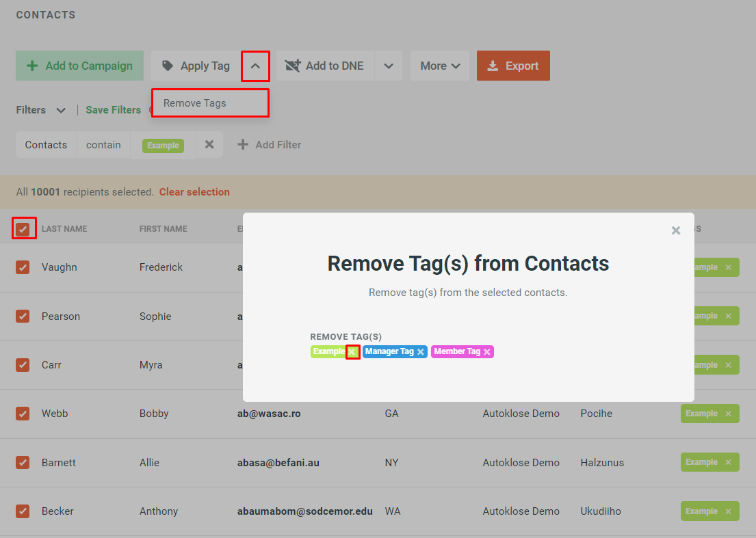Uncheck the select-all checkbox in table header

click(x=23, y=228)
